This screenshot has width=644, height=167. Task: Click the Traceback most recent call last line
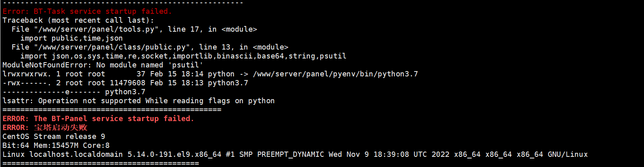(78, 20)
